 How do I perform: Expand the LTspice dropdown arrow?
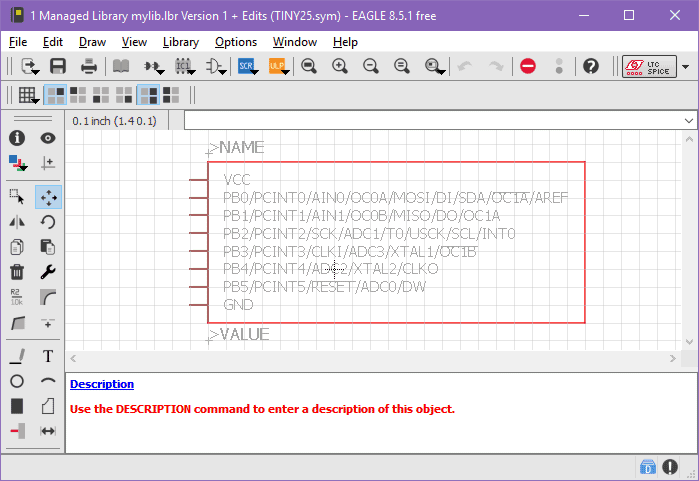(685, 66)
